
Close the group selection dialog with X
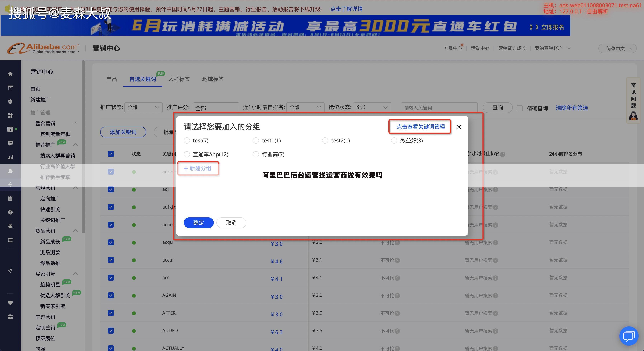(x=459, y=127)
